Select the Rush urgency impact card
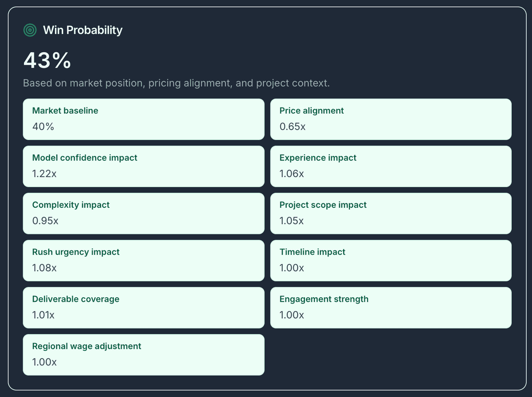Screen dimensions: 532x397 tap(143, 260)
